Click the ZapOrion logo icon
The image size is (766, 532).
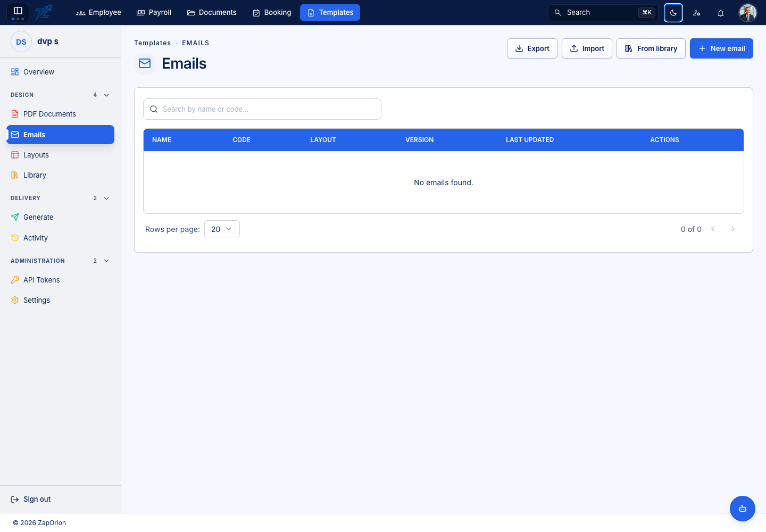(x=43, y=12)
